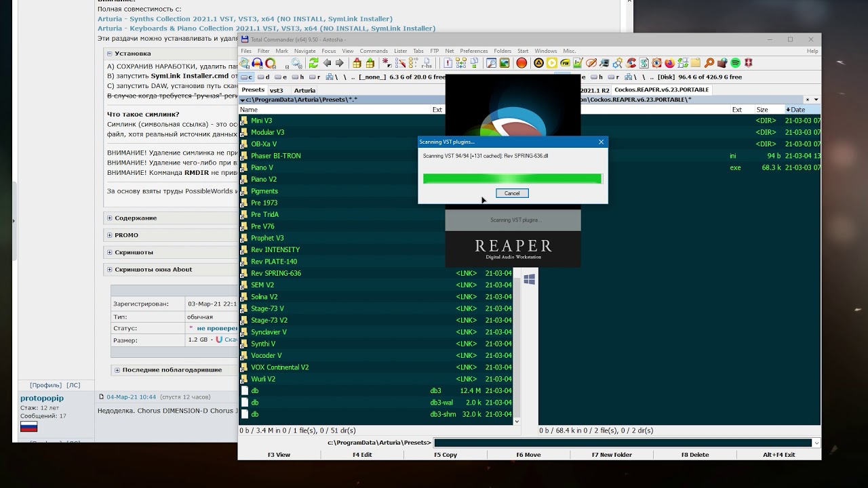Click the command line input field
This screenshot has height=488, width=868.
pos(623,443)
